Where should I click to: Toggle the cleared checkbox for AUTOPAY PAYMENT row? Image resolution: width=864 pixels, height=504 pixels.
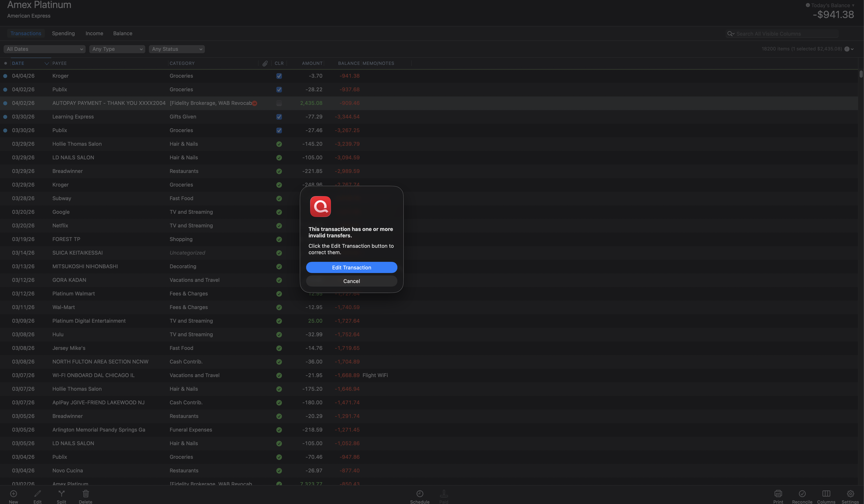[x=279, y=103]
